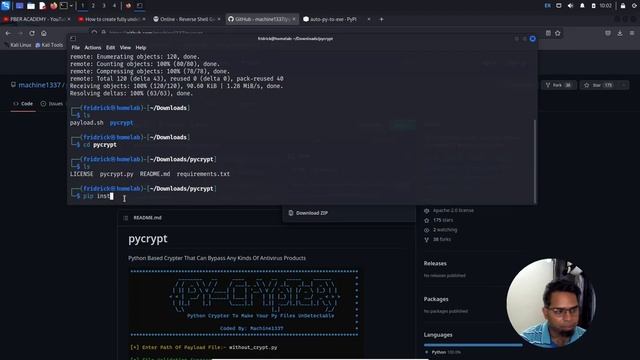Open terminal emulator from the panel

[64, 6]
